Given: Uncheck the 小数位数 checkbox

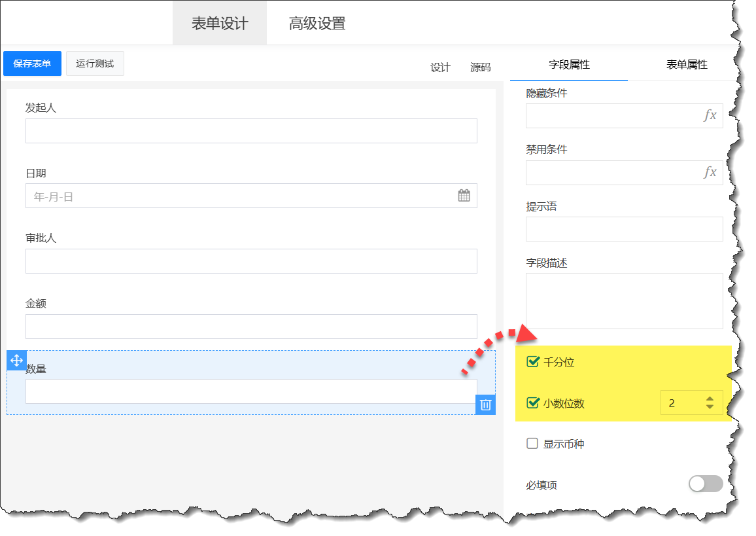Looking at the screenshot, I should point(533,403).
